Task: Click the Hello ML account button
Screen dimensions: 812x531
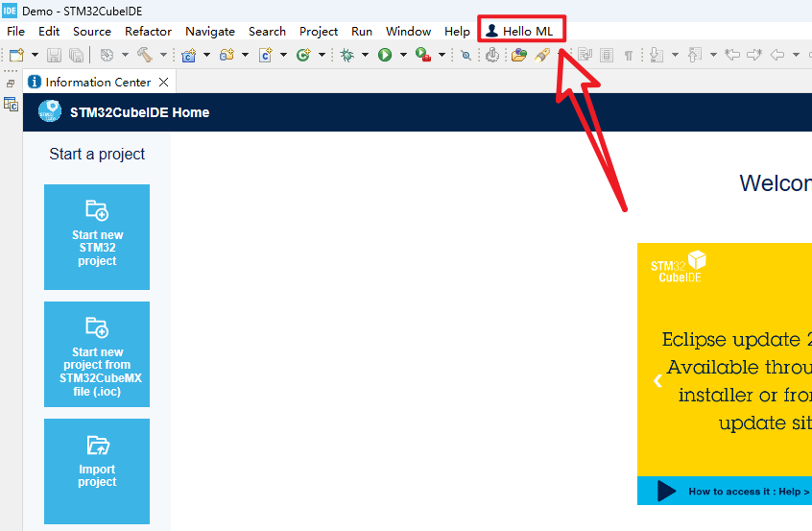Action: point(520,31)
